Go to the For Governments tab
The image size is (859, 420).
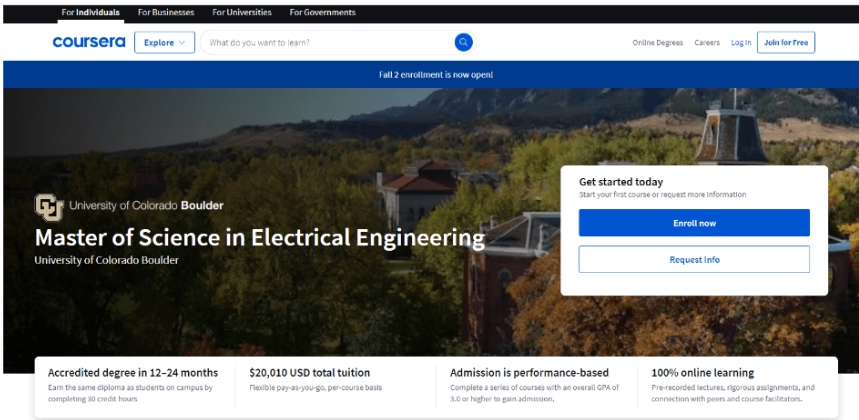[322, 12]
